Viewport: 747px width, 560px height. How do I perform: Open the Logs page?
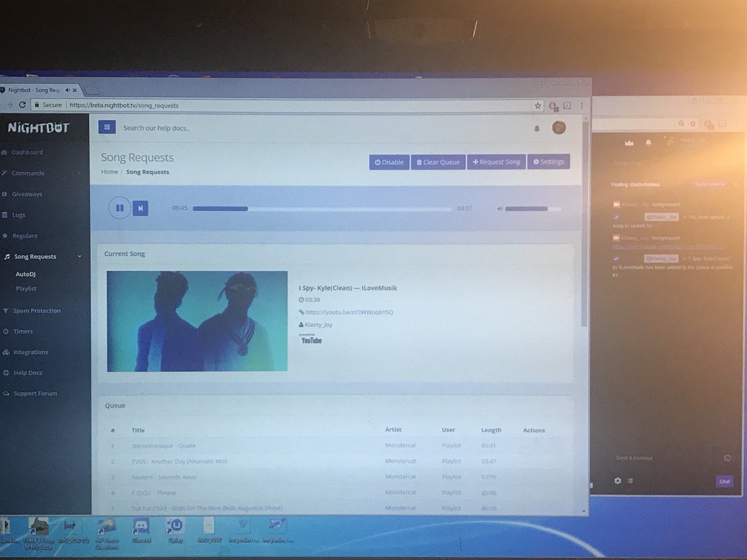click(x=14, y=215)
